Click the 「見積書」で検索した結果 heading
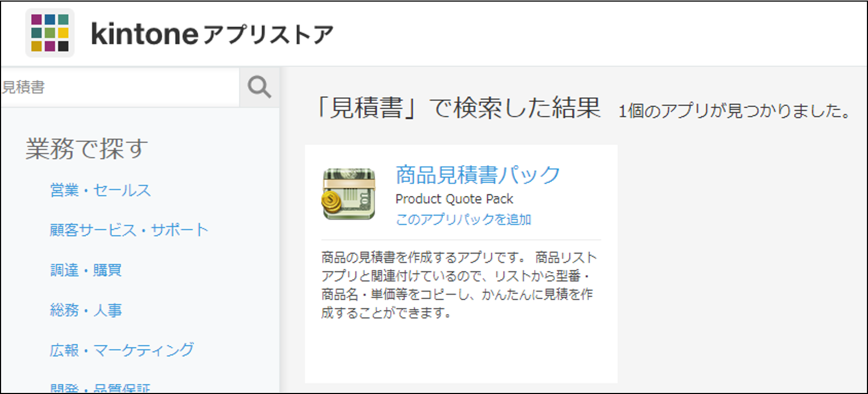 click(x=459, y=108)
